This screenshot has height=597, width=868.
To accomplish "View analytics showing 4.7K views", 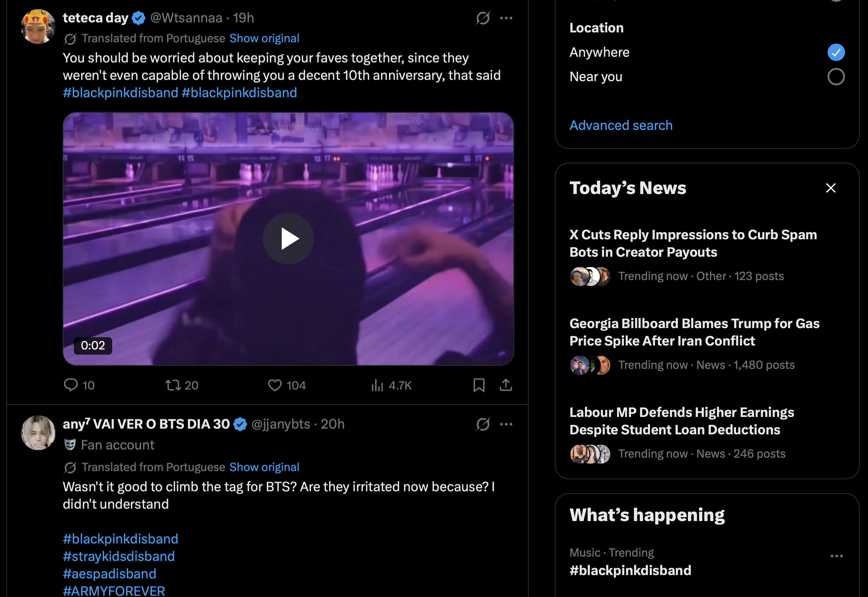I will [391, 385].
